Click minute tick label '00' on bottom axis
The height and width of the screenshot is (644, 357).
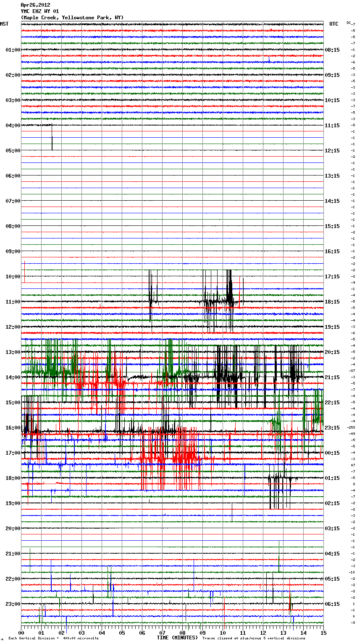tap(21, 633)
